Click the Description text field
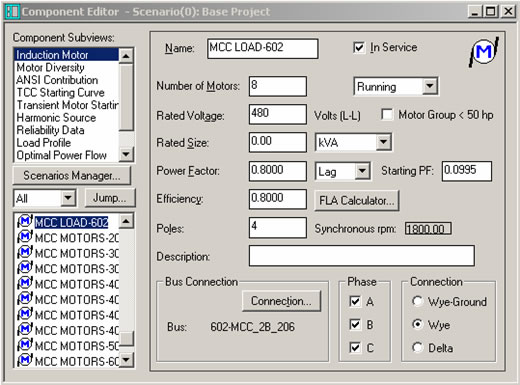Viewport: 520px width, 385px height. pyautogui.click(x=362, y=256)
